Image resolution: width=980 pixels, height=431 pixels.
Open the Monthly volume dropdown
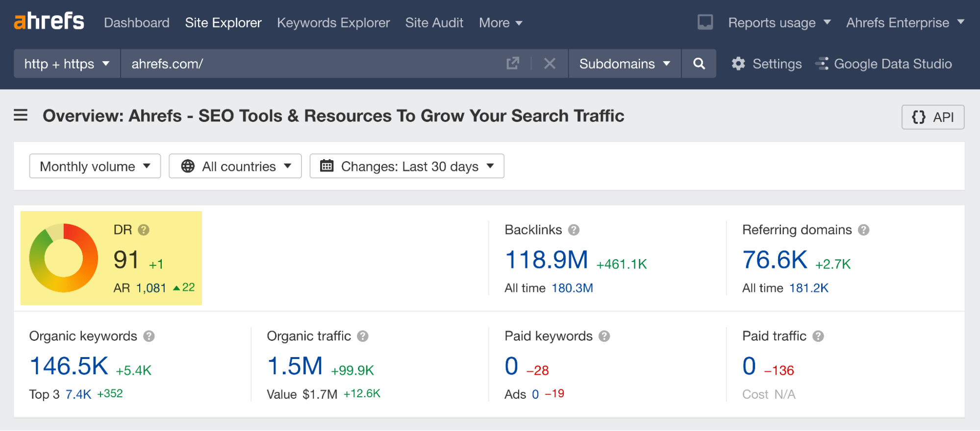[95, 166]
